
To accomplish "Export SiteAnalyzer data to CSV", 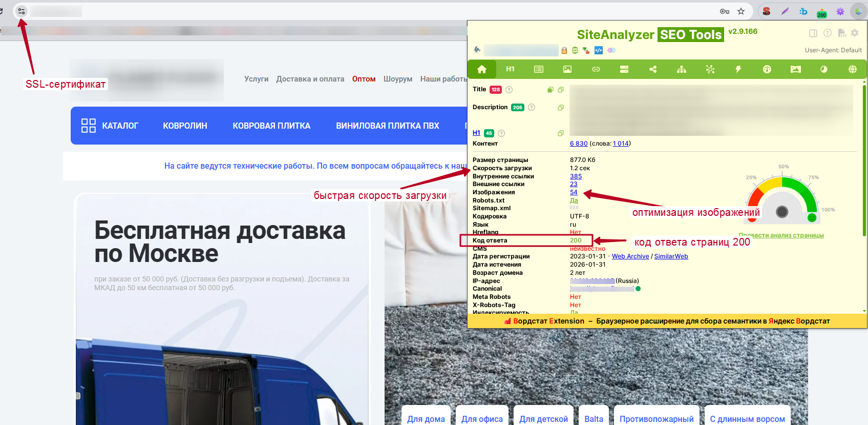I will [x=841, y=33].
